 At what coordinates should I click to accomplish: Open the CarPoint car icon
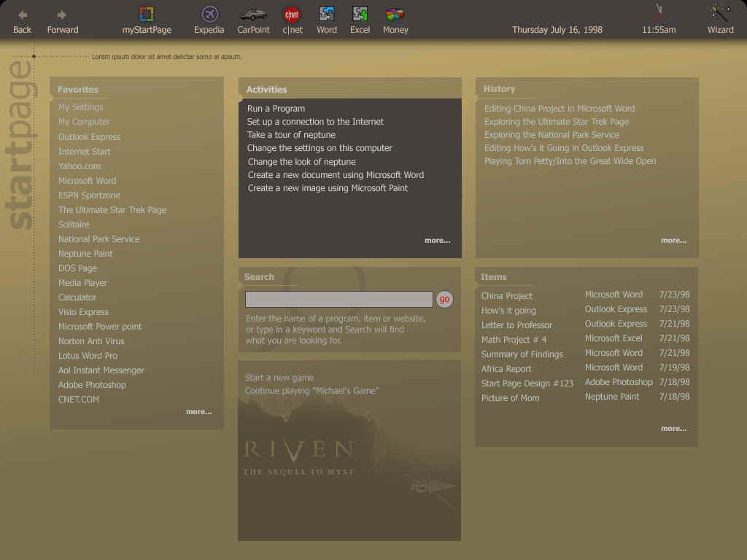(x=253, y=15)
